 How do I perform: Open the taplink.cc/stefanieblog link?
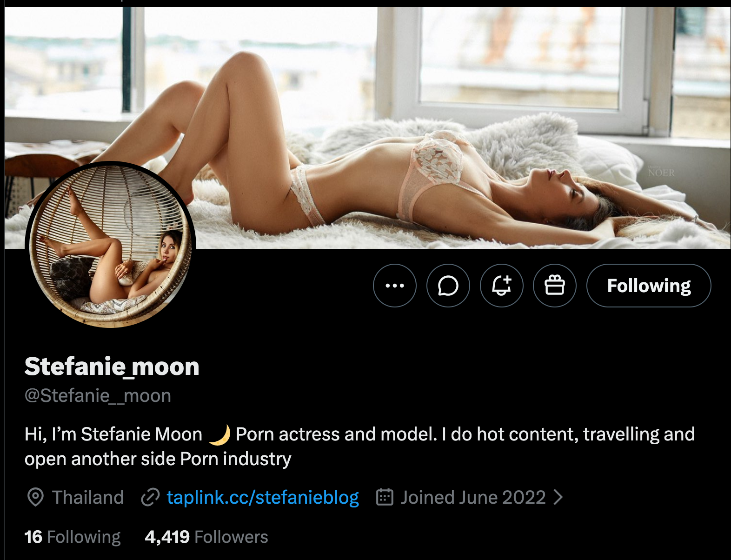[263, 497]
